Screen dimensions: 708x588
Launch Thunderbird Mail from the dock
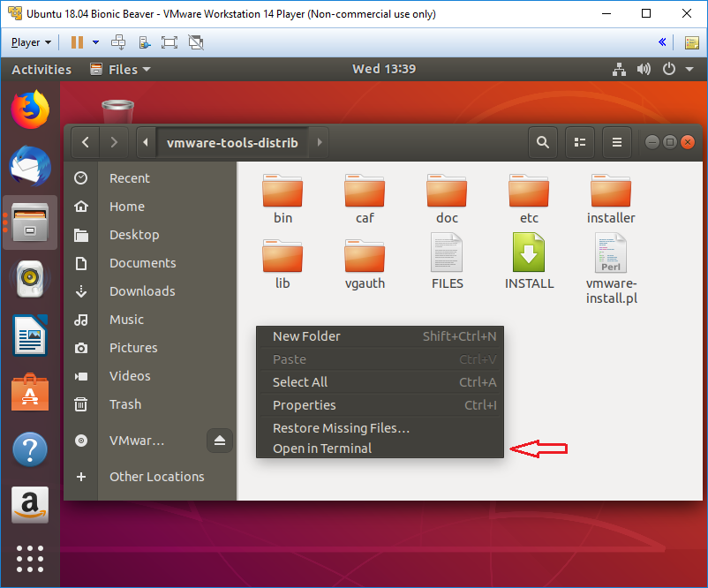(30, 166)
